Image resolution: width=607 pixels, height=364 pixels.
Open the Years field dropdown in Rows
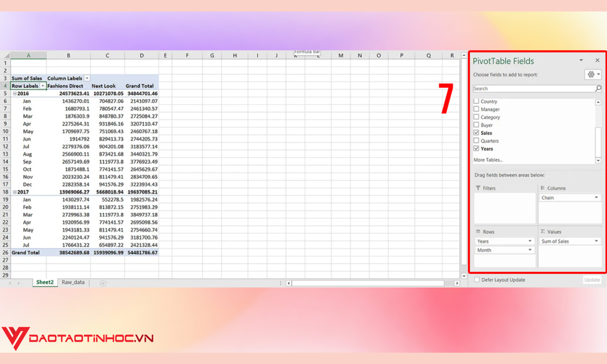pos(530,241)
